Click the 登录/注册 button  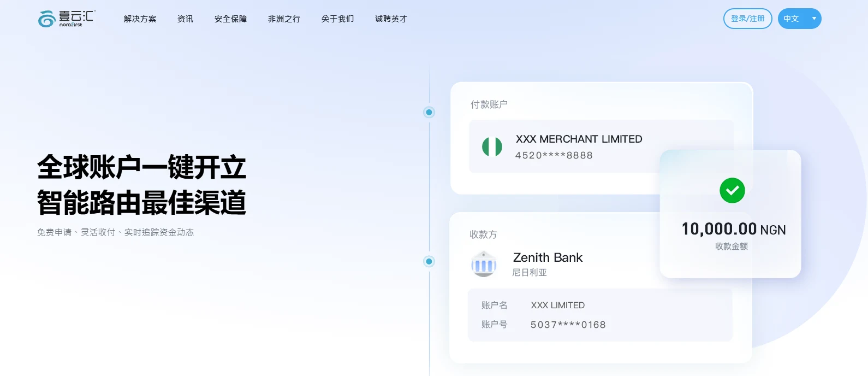coord(748,19)
